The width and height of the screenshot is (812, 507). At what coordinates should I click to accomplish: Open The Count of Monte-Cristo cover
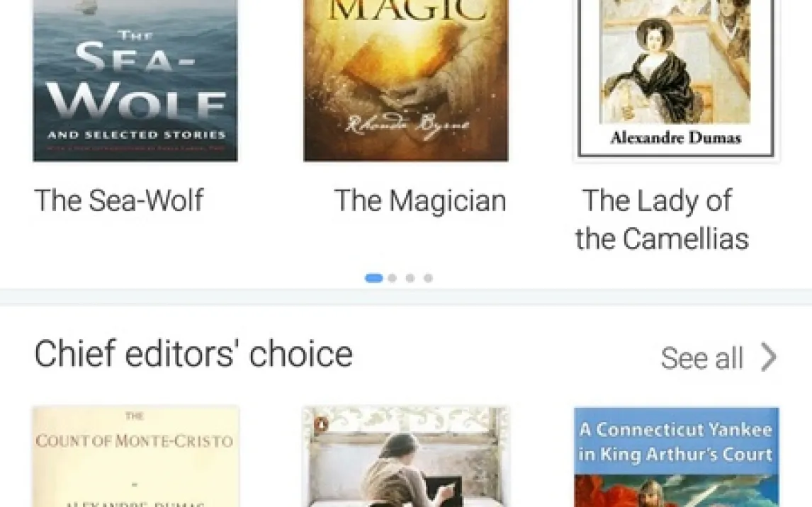135,457
